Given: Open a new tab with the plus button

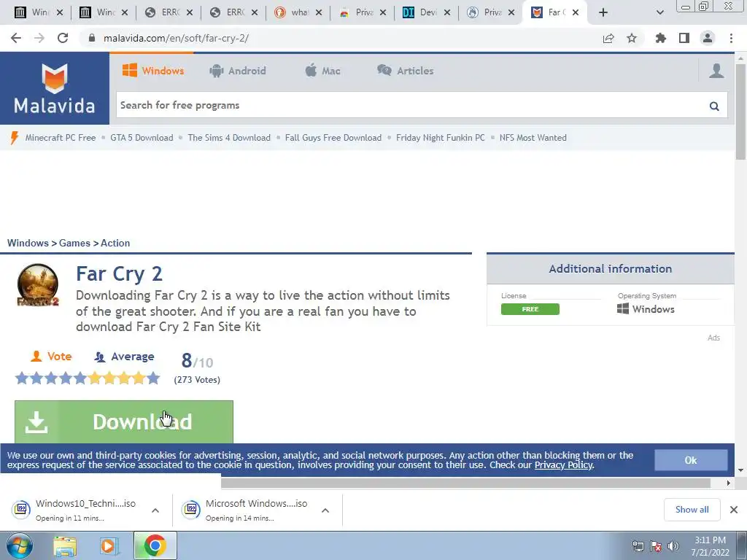Looking at the screenshot, I should pos(603,12).
